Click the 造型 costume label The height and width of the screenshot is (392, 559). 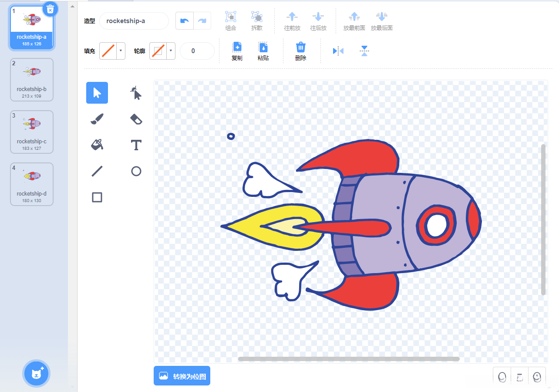(x=89, y=21)
